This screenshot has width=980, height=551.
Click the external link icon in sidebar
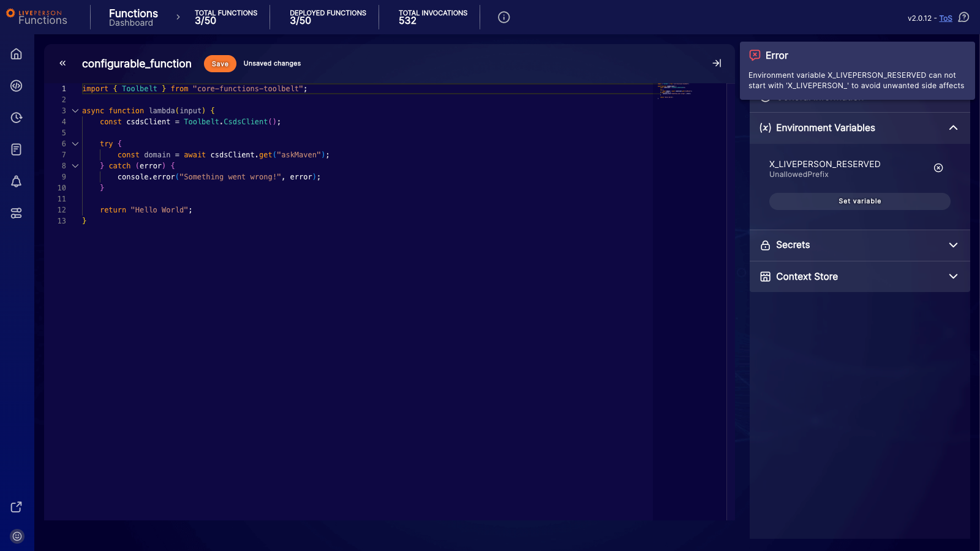click(17, 507)
